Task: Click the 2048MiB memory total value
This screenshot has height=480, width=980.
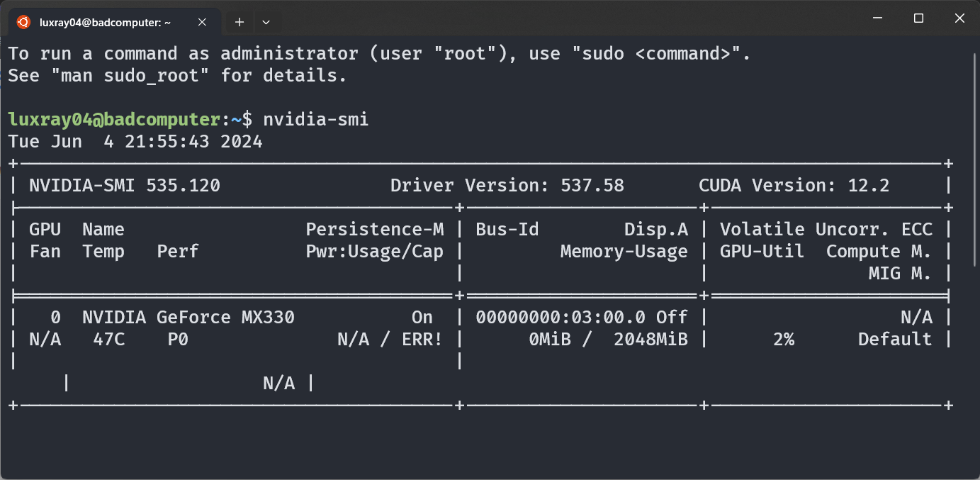Action: pyautogui.click(x=650, y=340)
